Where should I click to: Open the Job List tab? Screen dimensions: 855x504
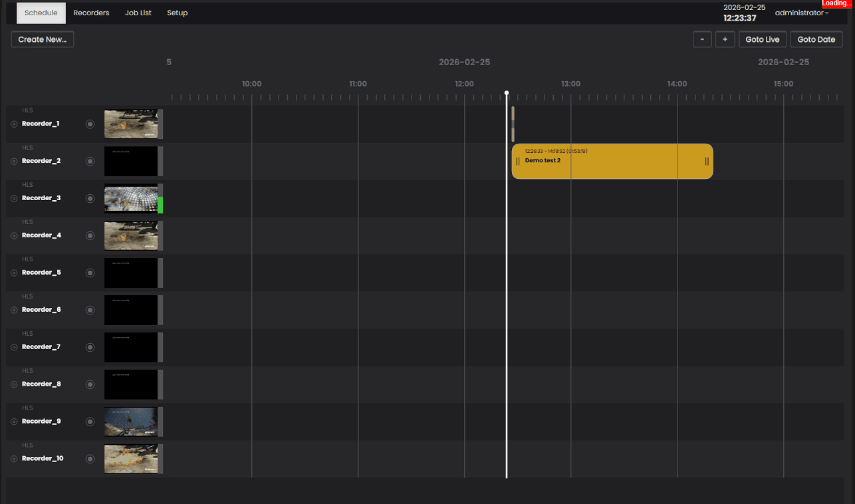[x=138, y=13]
